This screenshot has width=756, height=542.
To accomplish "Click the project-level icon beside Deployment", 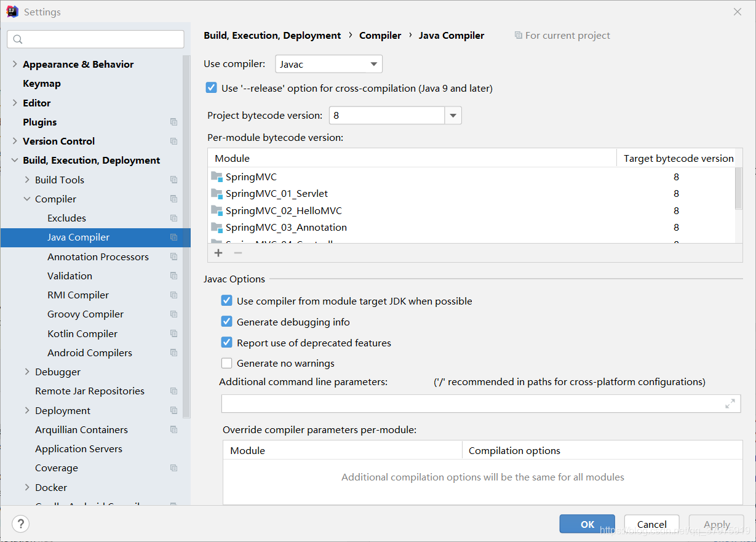I will (173, 410).
